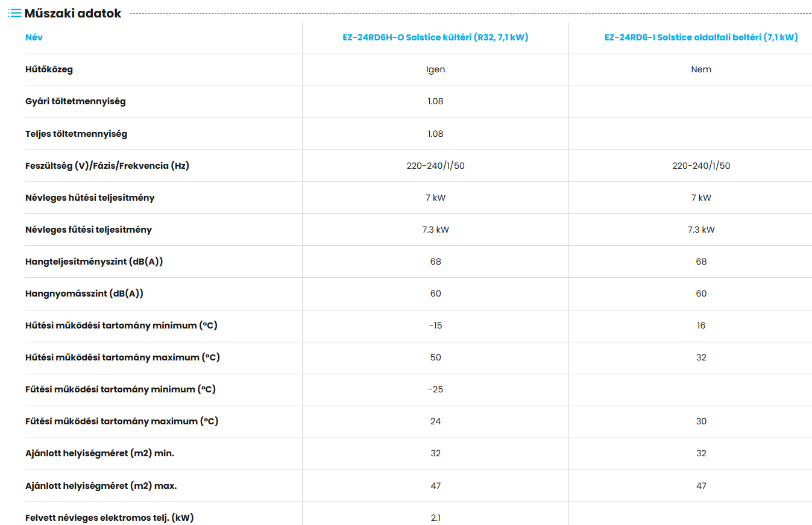
Task: Select outdoor unit maximum room size 47
Action: point(435,486)
